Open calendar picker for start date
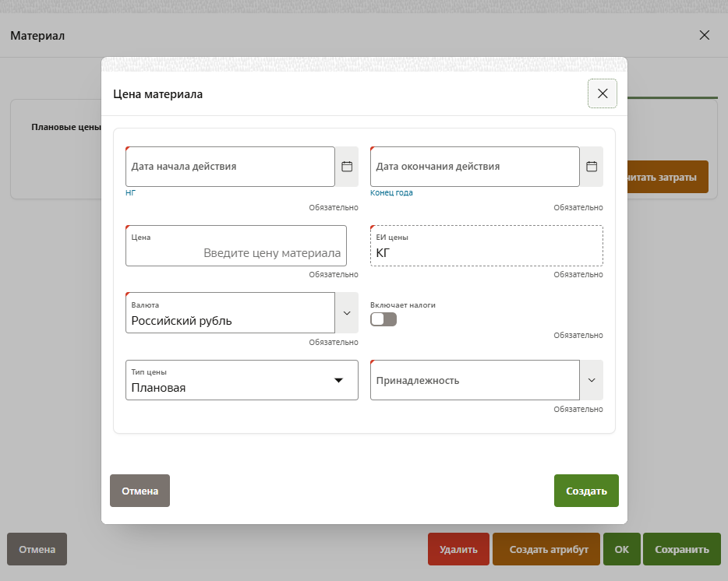This screenshot has width=728, height=581. 347,167
